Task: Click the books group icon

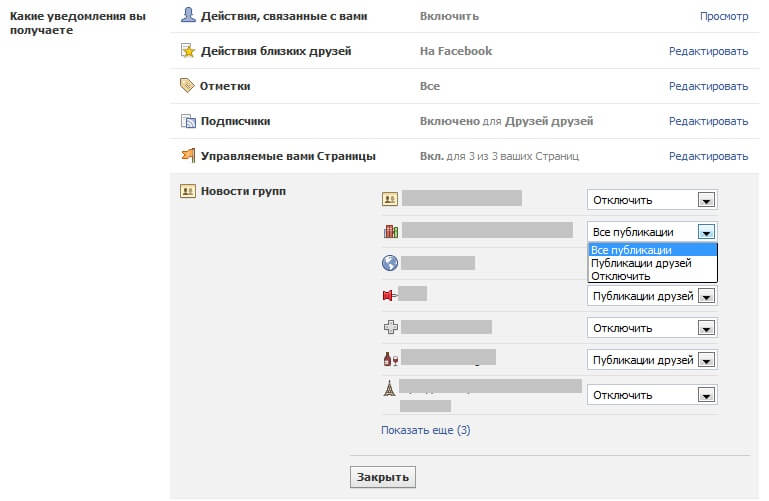Action: point(390,231)
